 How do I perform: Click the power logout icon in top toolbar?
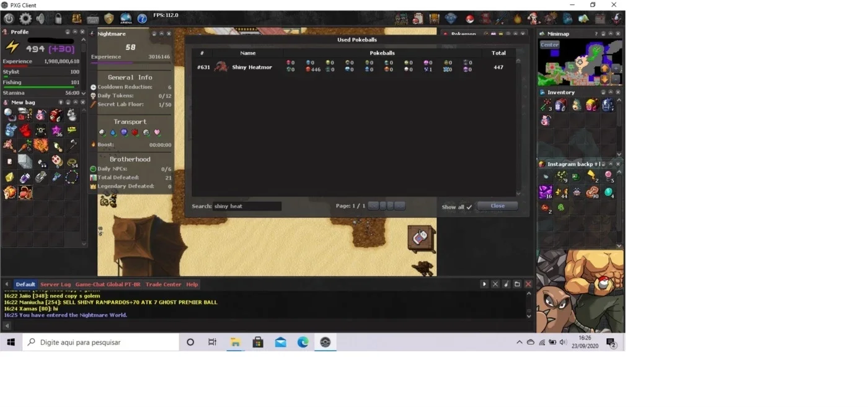pos(9,19)
